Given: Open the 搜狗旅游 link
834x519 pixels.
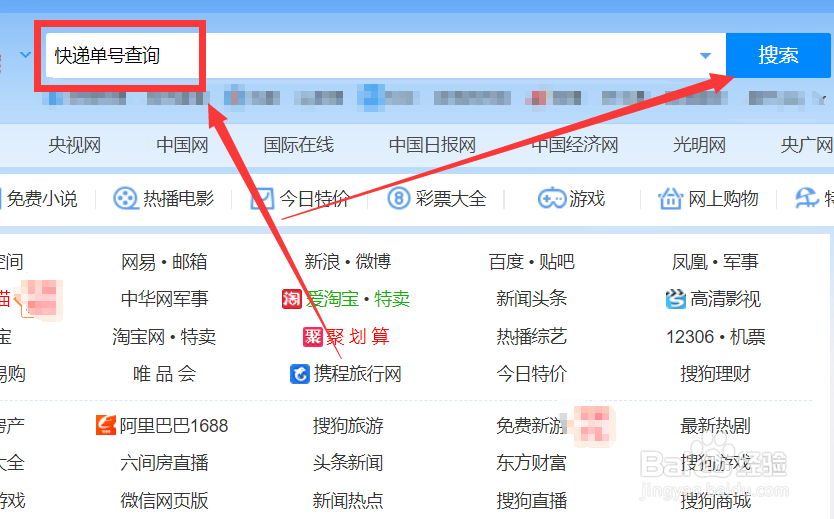Looking at the screenshot, I should 348,426.
